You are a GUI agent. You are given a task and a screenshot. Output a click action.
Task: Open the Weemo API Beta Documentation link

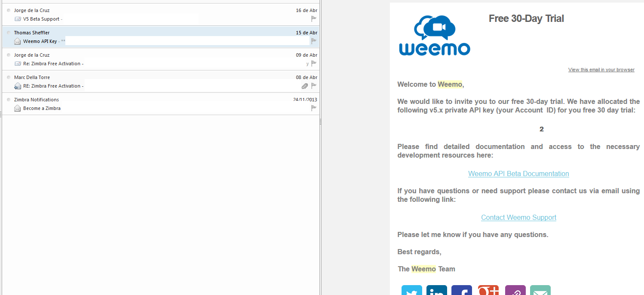518,173
